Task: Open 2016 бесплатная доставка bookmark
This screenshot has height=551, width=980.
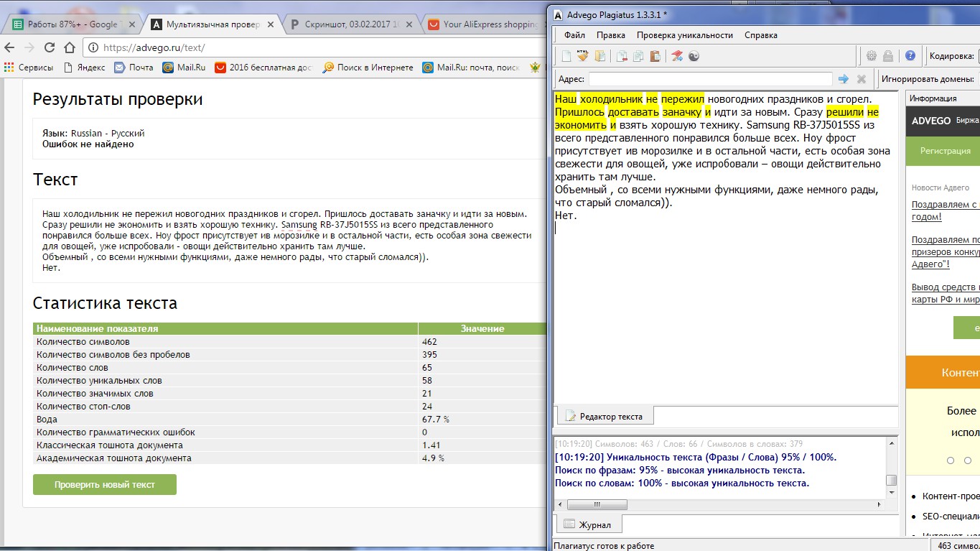Action: 264,68
